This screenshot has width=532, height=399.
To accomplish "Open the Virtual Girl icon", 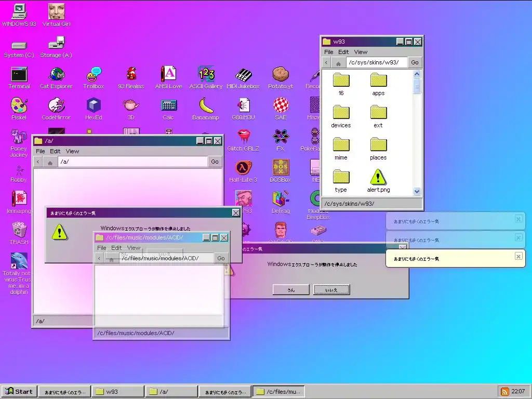I will click(56, 15).
